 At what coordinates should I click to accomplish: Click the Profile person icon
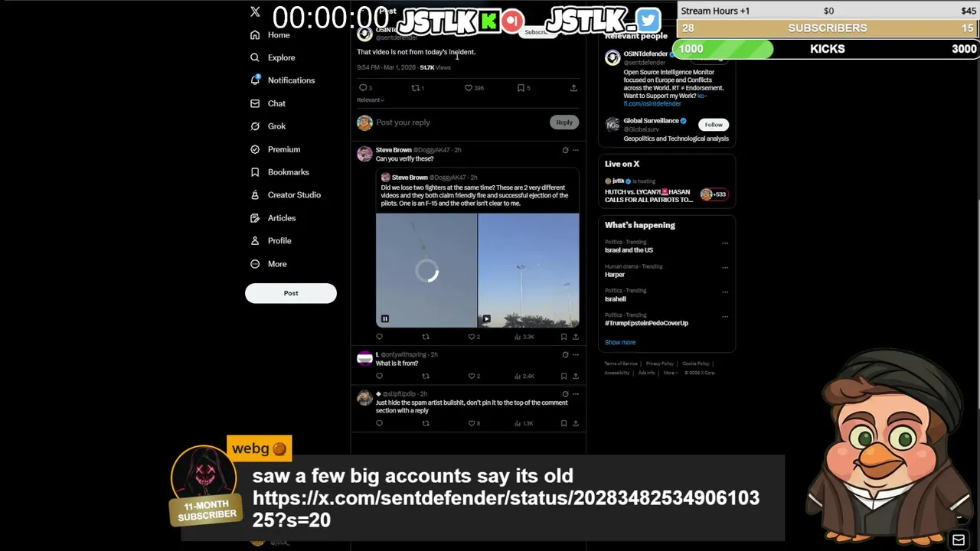(x=255, y=241)
